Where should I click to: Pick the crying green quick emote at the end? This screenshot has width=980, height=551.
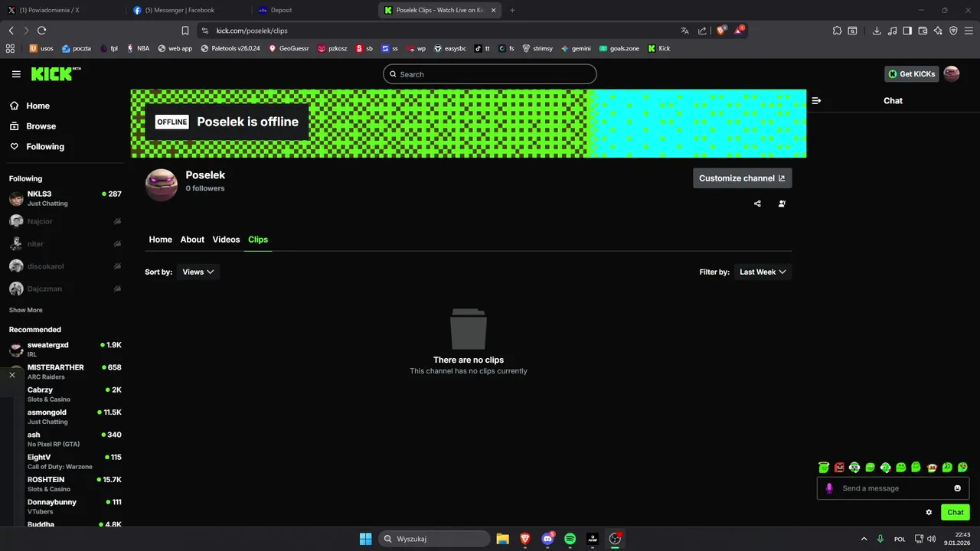coord(962,468)
